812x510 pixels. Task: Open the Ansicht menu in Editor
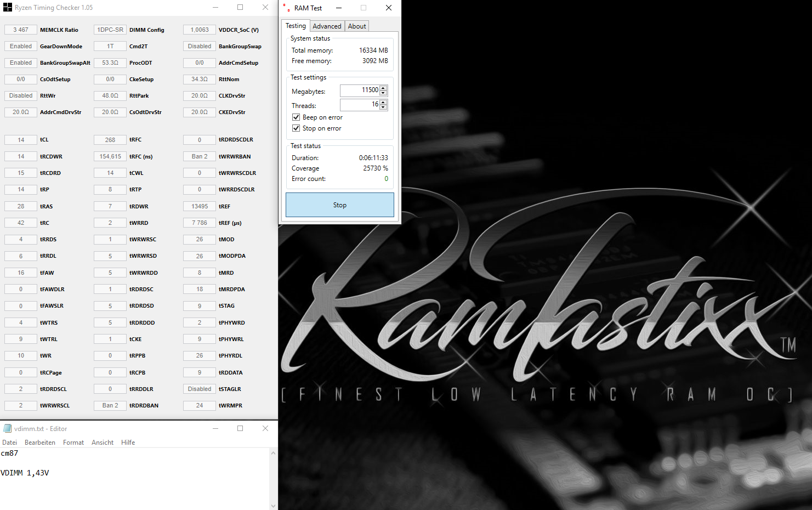(103, 443)
